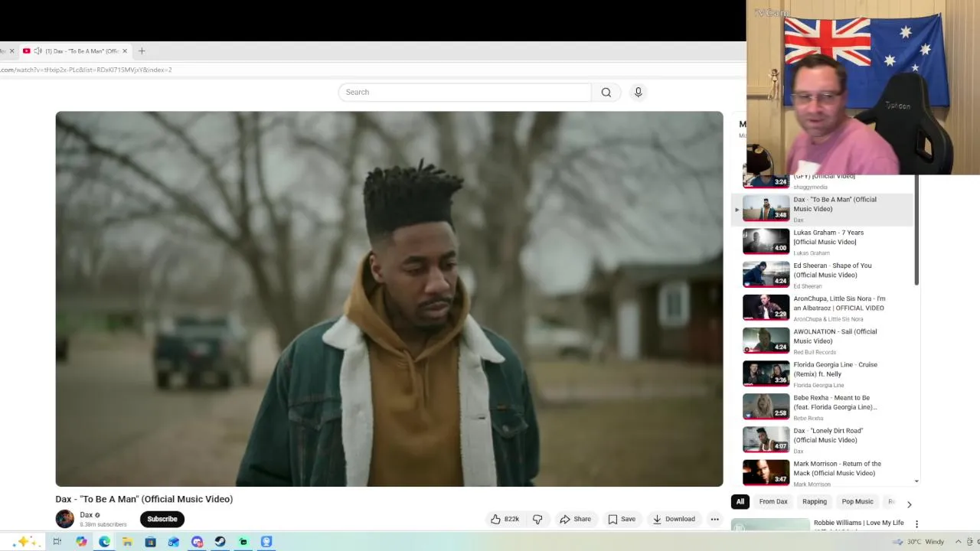980x551 pixels.
Task: Dislike the video with thumbs down
Action: [537, 519]
